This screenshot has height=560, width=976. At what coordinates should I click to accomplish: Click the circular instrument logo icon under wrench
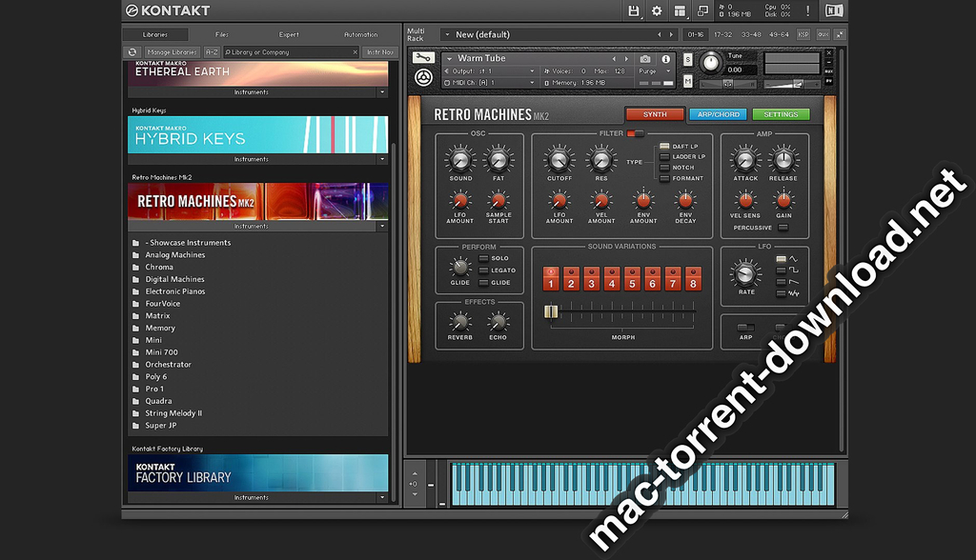424,78
